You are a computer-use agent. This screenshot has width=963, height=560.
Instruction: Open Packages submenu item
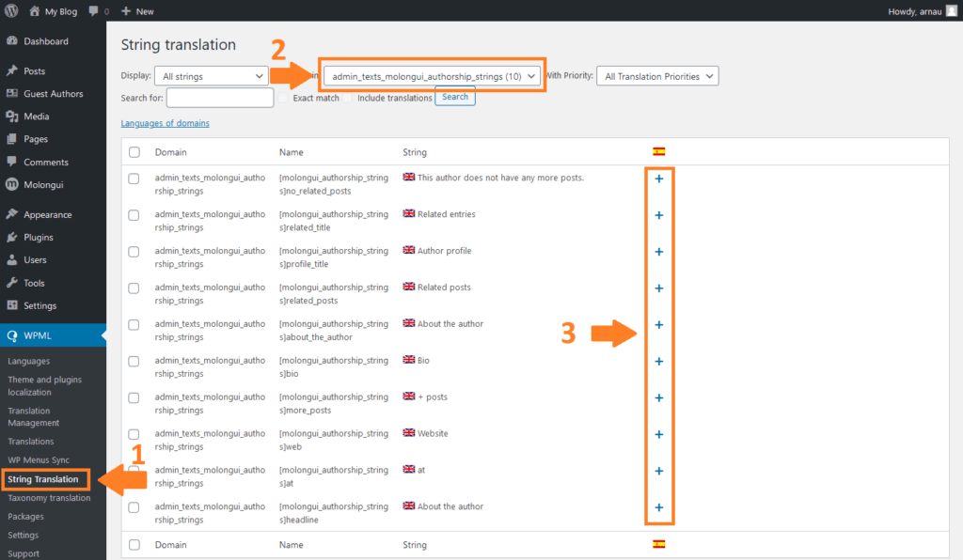pyautogui.click(x=25, y=517)
